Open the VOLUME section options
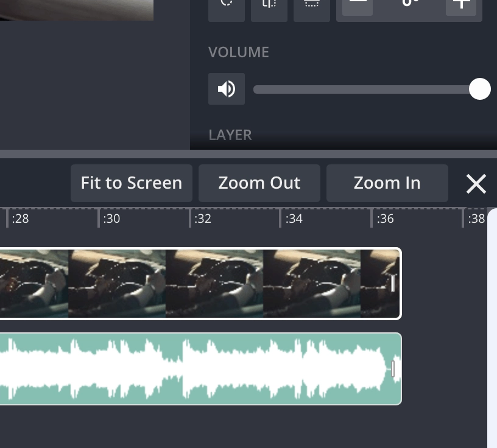 point(239,52)
